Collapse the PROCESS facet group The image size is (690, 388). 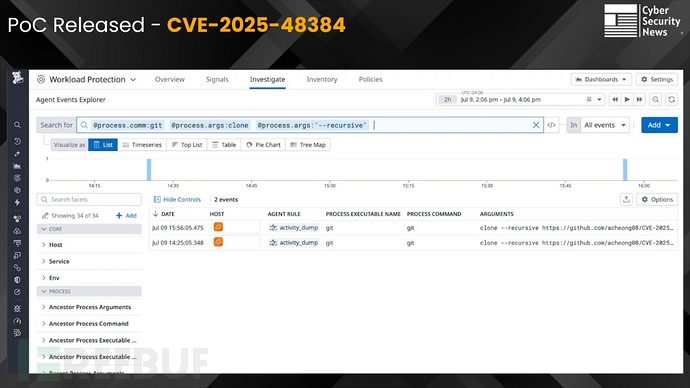click(x=89, y=291)
